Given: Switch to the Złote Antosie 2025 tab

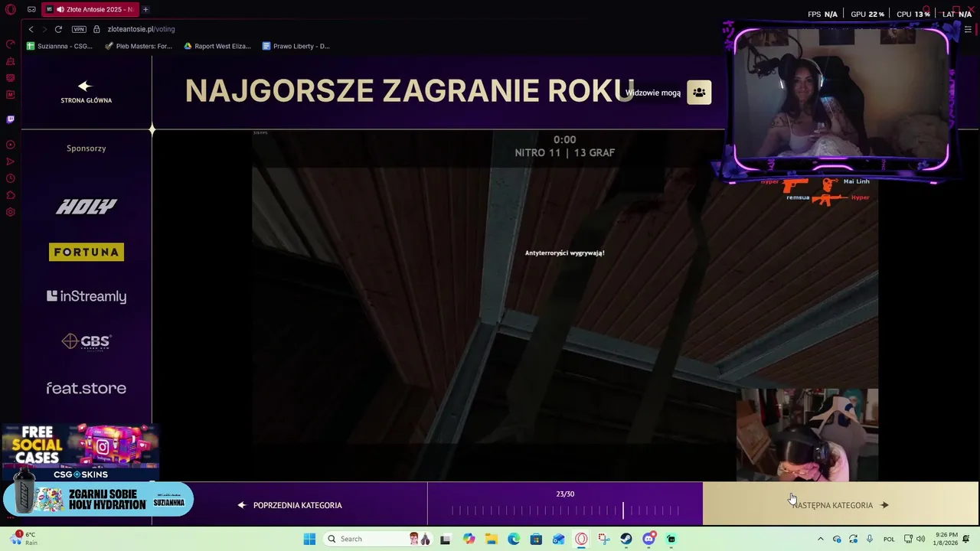Looking at the screenshot, I should click(x=90, y=9).
